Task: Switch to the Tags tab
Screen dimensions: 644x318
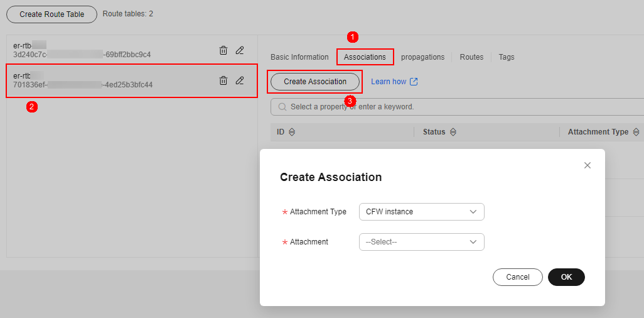Action: point(507,57)
